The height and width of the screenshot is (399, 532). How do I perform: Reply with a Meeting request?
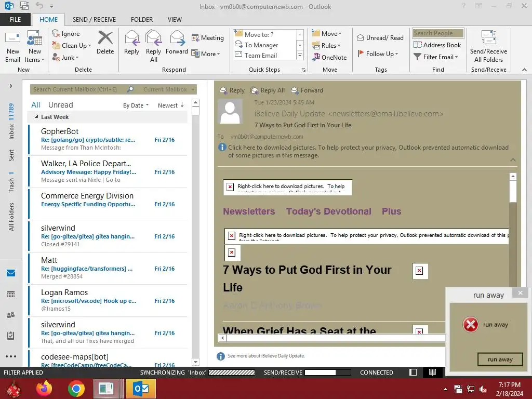click(207, 37)
